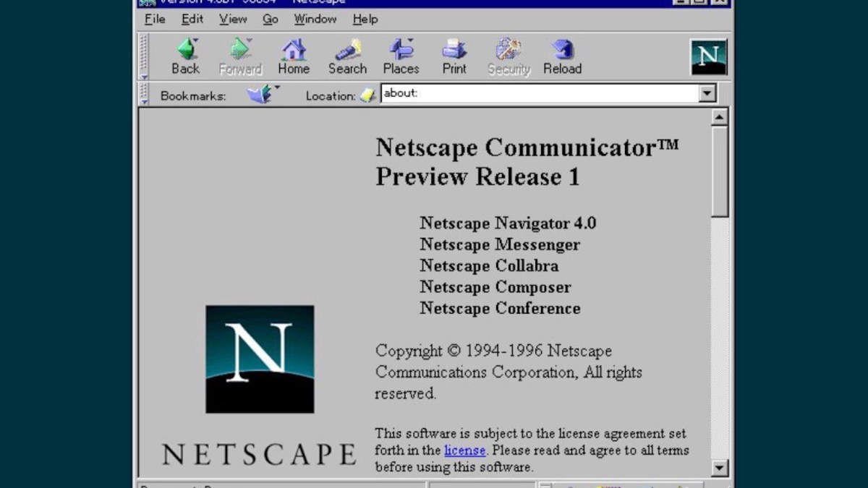Open the Search toolbar button
This screenshot has height=488, width=868.
pos(348,57)
